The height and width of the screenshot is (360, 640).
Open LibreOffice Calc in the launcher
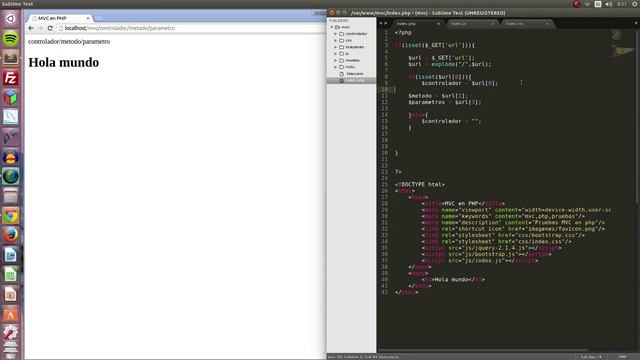click(x=11, y=274)
